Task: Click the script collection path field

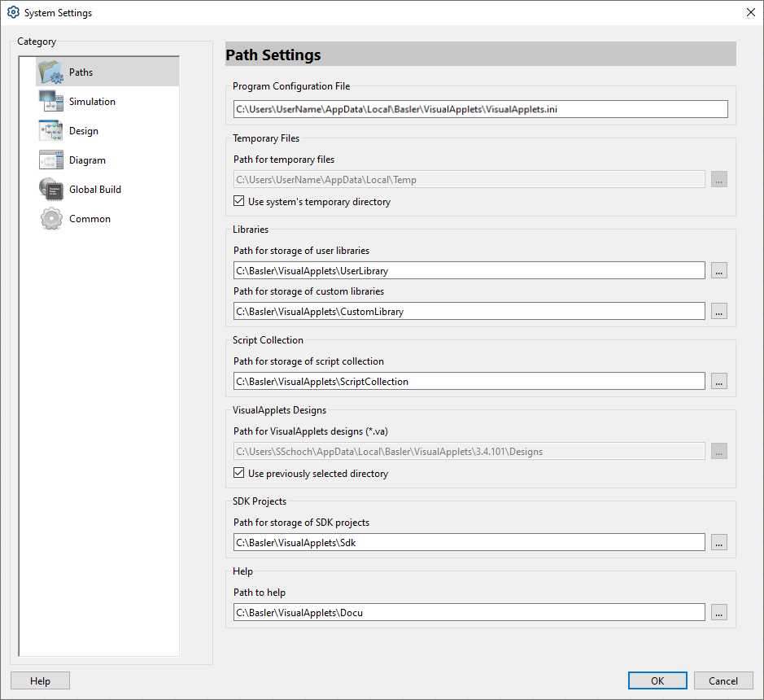Action: click(x=469, y=381)
